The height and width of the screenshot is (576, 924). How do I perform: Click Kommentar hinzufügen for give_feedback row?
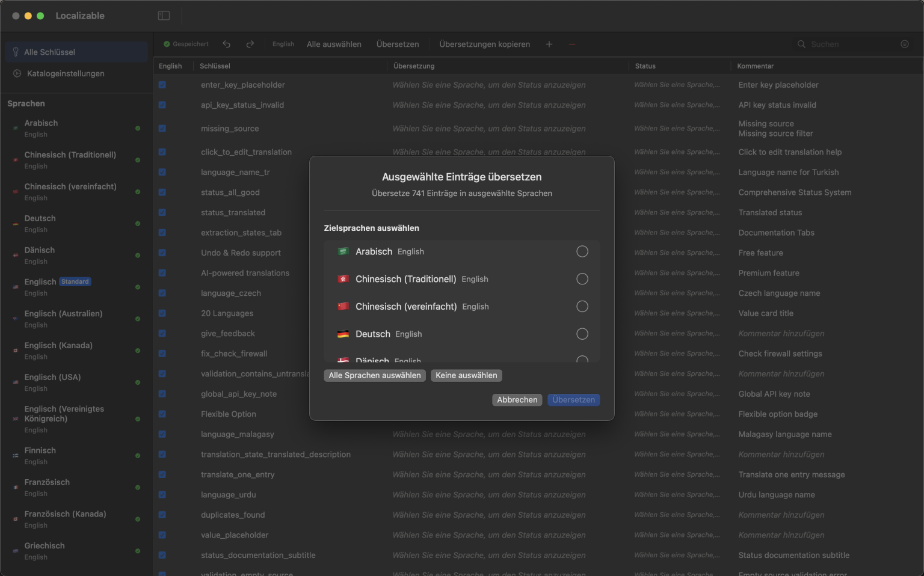[x=781, y=333]
